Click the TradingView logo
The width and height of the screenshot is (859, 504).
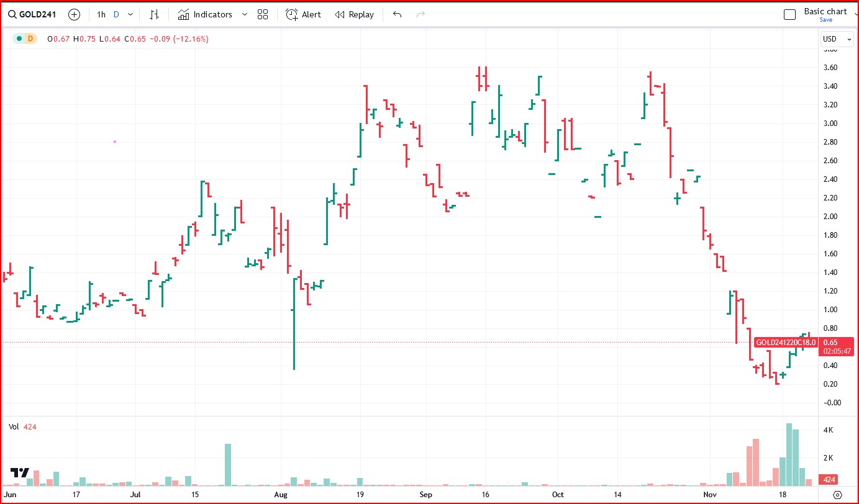pos(20,472)
